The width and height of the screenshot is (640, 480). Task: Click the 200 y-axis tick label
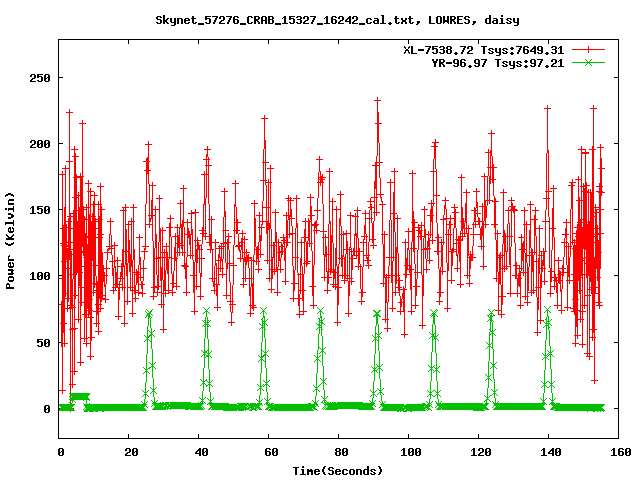[40, 144]
